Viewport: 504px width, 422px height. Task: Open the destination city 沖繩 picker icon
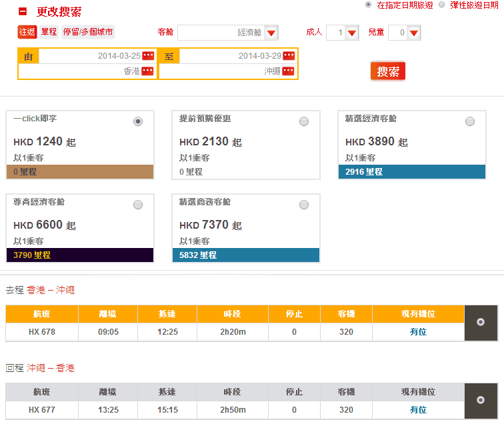click(288, 71)
